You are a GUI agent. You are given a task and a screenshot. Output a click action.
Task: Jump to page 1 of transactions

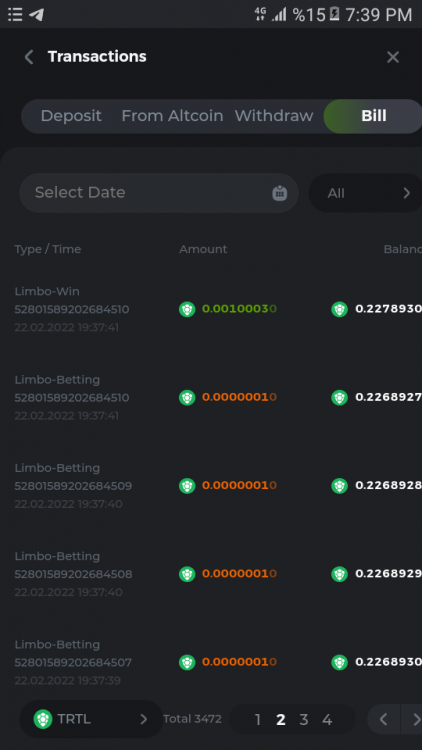[x=258, y=719]
